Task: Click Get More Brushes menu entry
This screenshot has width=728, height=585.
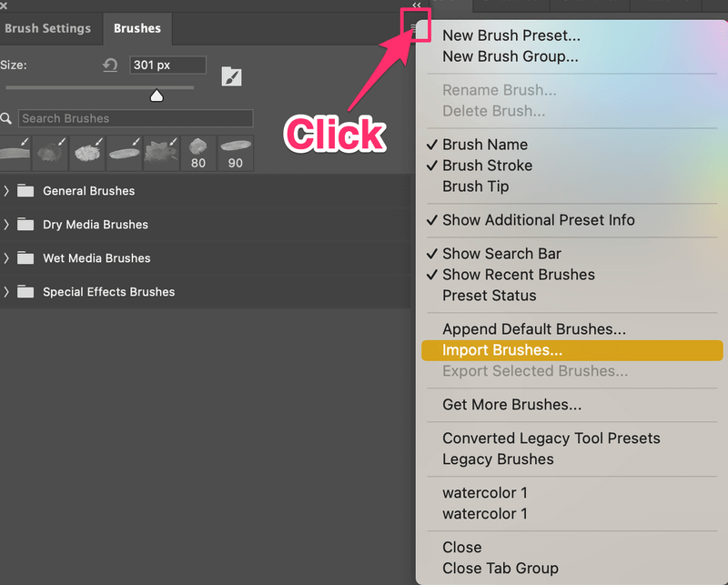Action: pyautogui.click(x=511, y=405)
